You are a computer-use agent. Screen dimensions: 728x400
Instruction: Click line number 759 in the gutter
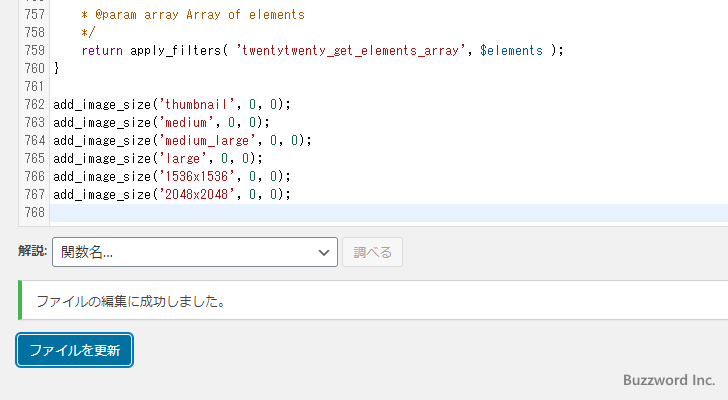(33, 50)
